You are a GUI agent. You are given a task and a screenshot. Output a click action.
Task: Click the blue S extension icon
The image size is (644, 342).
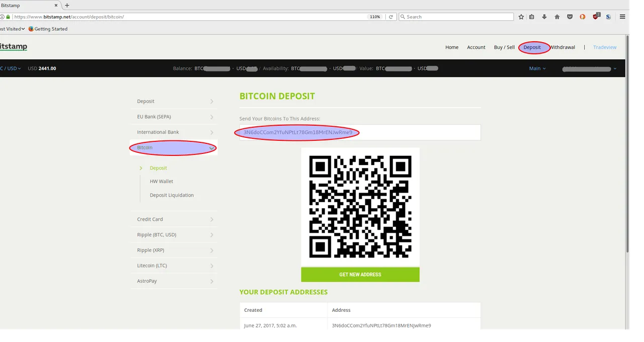point(608,17)
